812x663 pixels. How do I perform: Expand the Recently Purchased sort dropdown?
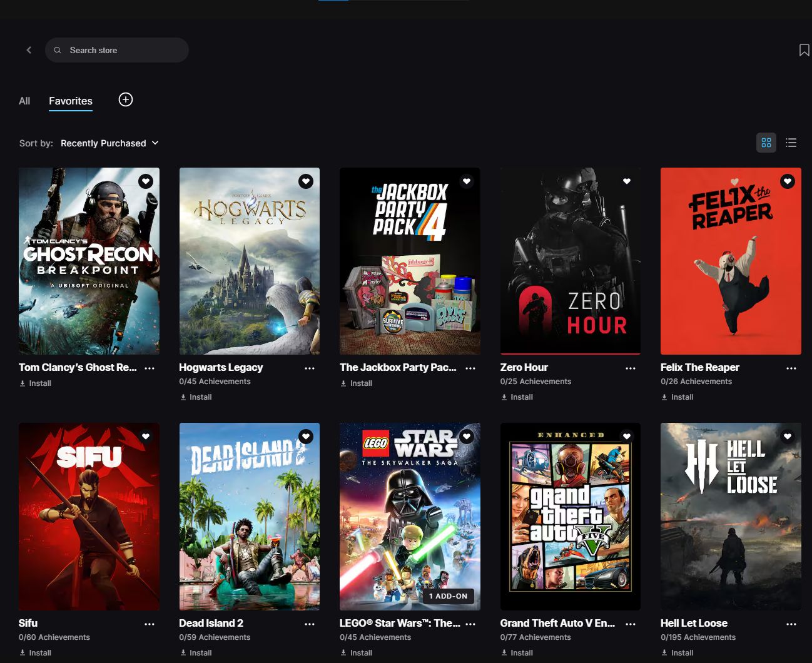[x=109, y=143]
